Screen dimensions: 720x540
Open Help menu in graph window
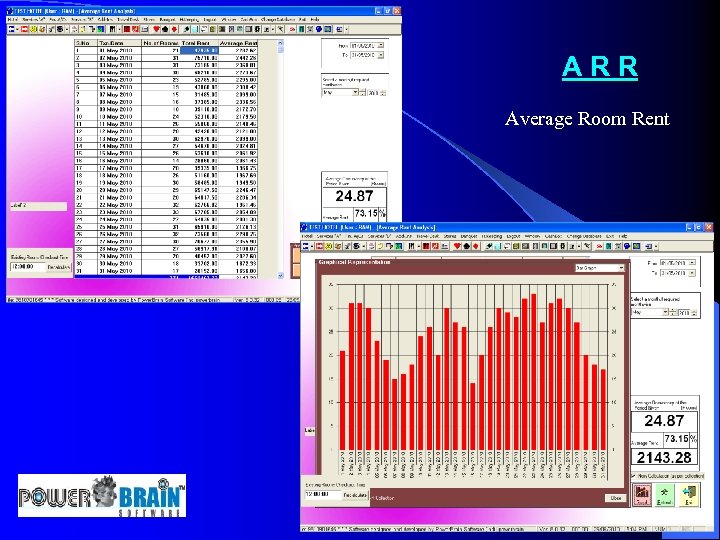tap(623, 236)
